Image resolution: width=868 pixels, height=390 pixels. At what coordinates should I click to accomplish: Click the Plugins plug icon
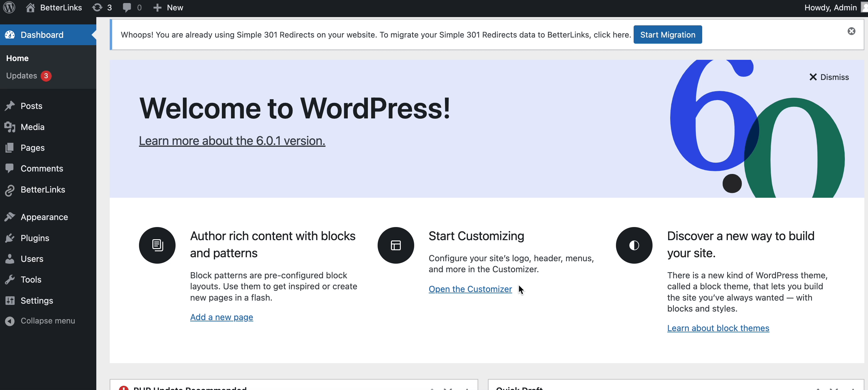tap(10, 238)
